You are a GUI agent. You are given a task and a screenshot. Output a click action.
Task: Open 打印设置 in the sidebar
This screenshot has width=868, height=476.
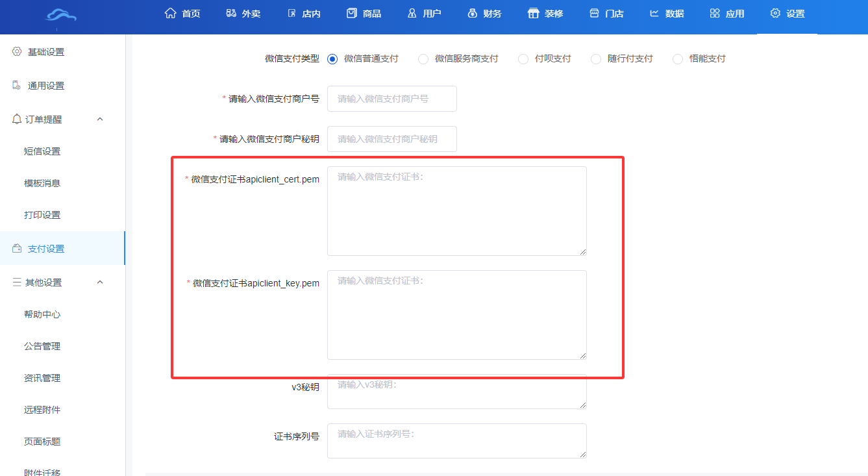[42, 215]
